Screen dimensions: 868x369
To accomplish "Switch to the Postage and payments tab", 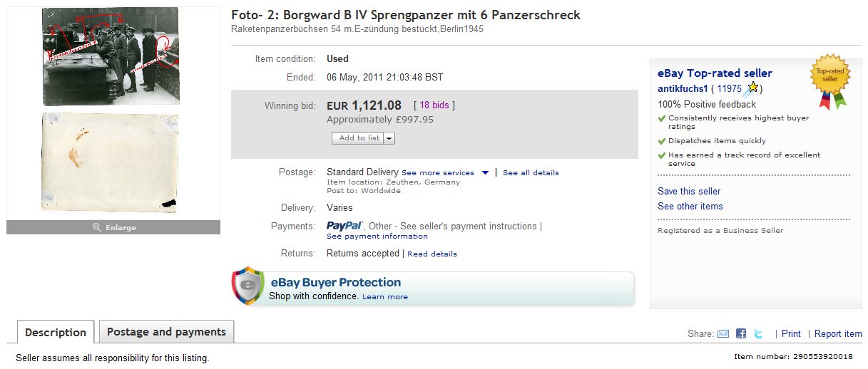I will [166, 332].
